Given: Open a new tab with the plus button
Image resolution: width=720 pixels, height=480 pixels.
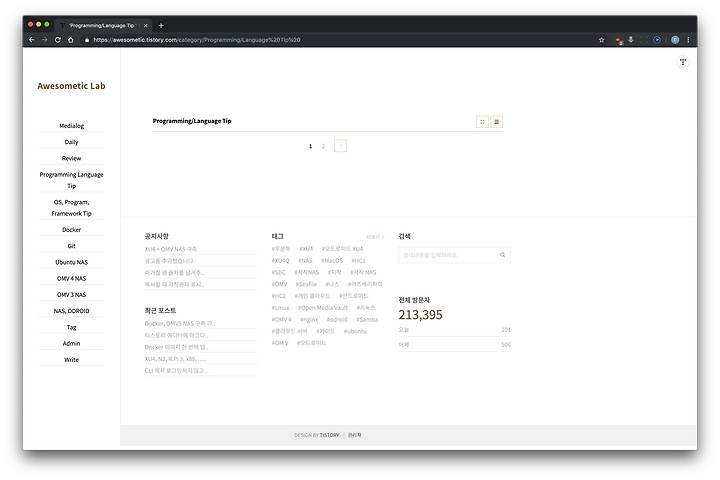Looking at the screenshot, I should [161, 26].
